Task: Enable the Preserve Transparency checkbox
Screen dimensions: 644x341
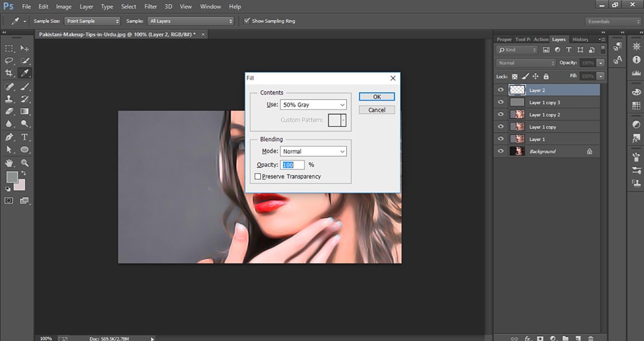Action: (257, 177)
